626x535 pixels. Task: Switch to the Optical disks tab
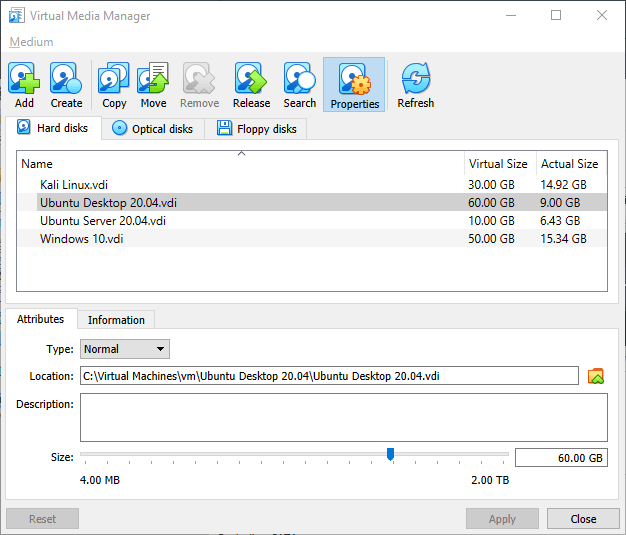153,129
